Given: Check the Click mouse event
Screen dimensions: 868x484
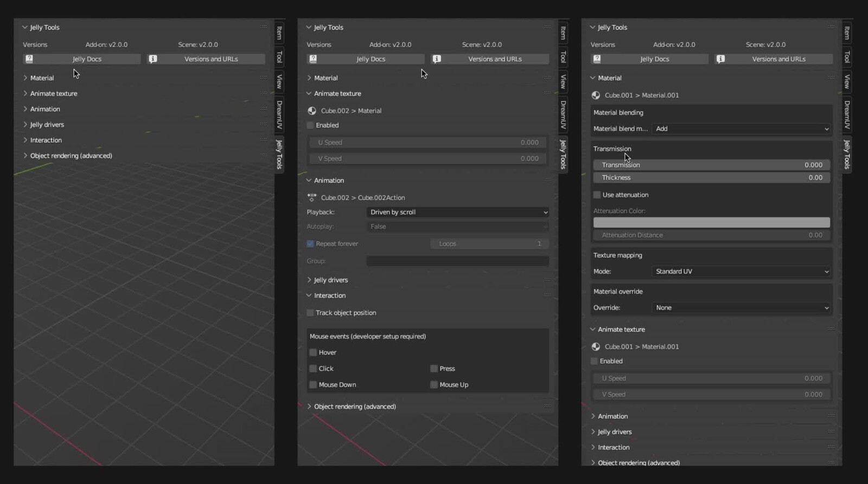Looking at the screenshot, I should coord(313,369).
